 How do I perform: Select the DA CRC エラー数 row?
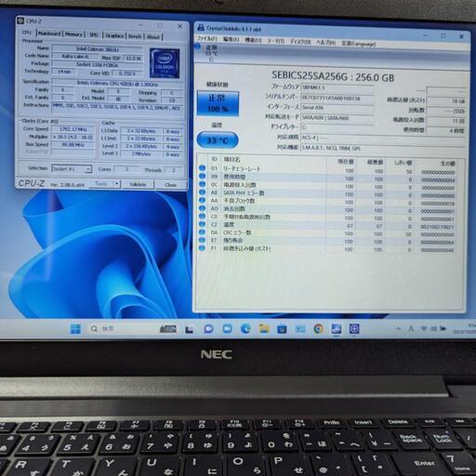[326, 233]
